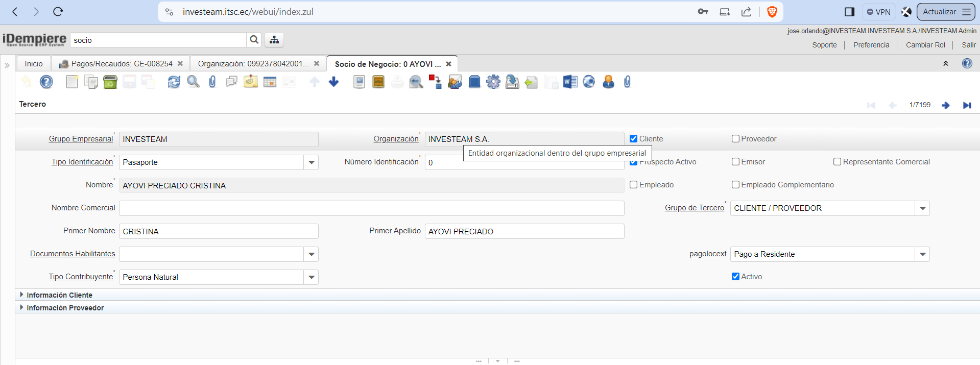The width and height of the screenshot is (980, 365).
Task: Create a new record with the toolbar
Action: 72,82
